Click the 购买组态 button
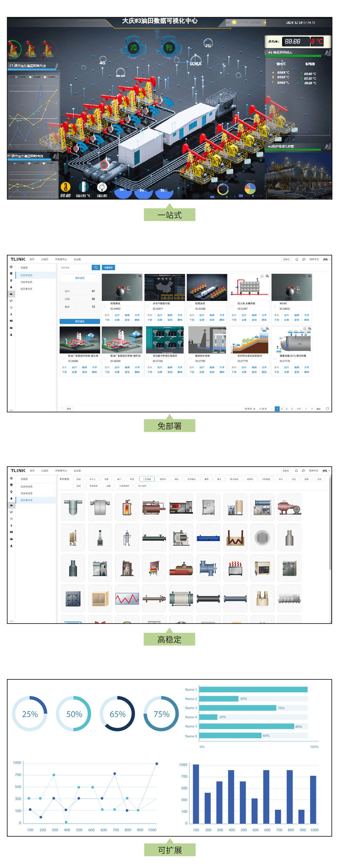 pyautogui.click(x=80, y=321)
